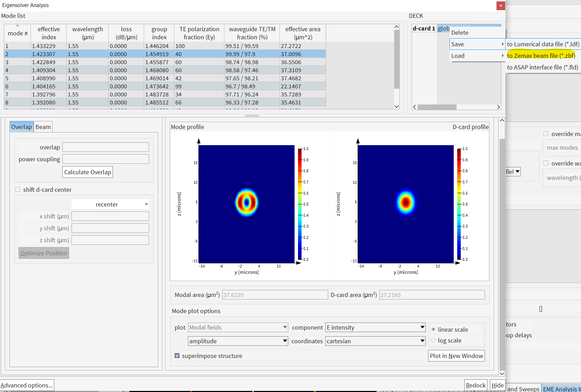Click the x shift input field
Viewport: 581px width, 392px height.
click(x=110, y=216)
